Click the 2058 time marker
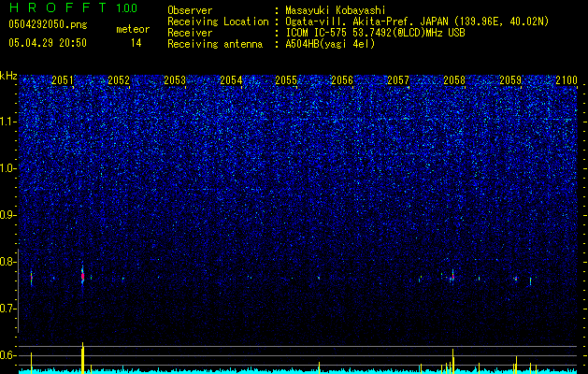This screenshot has height=374, width=588. click(454, 80)
